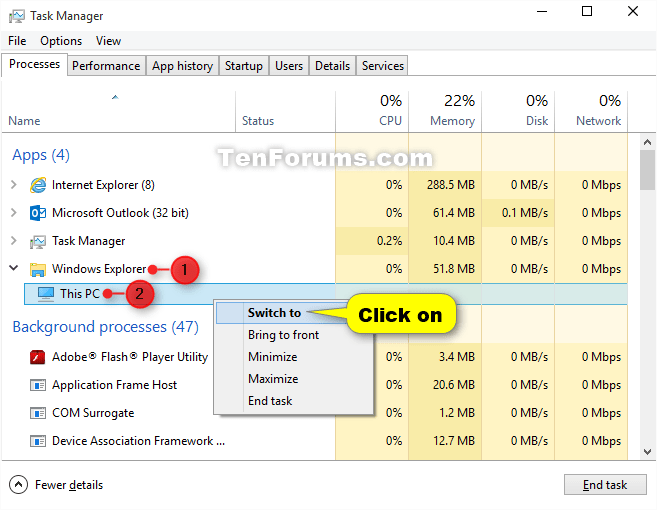
Task: Maximize the Task Manager window
Action: coord(587,11)
